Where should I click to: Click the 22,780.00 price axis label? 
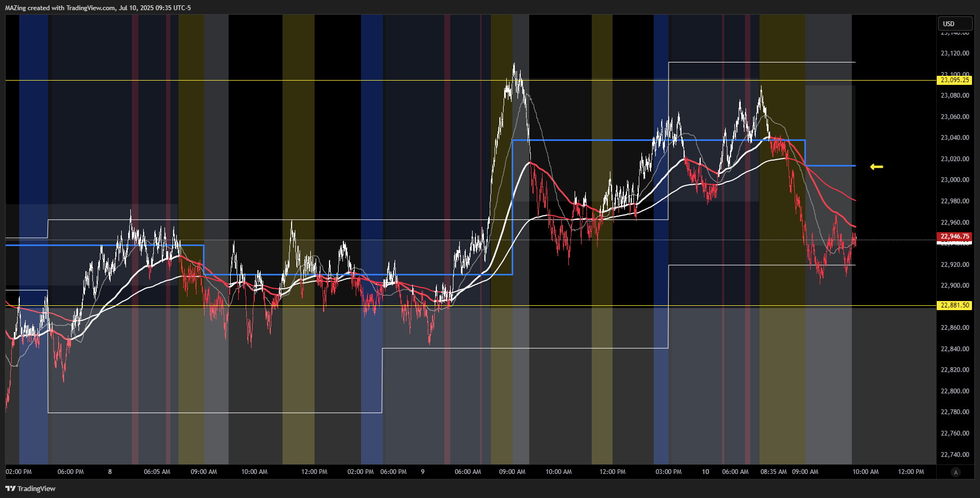click(955, 412)
